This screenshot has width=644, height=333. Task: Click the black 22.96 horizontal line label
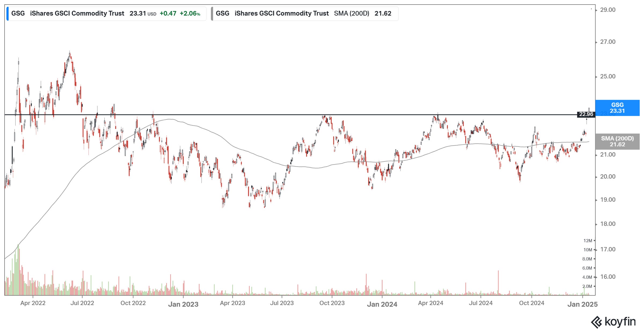point(586,114)
